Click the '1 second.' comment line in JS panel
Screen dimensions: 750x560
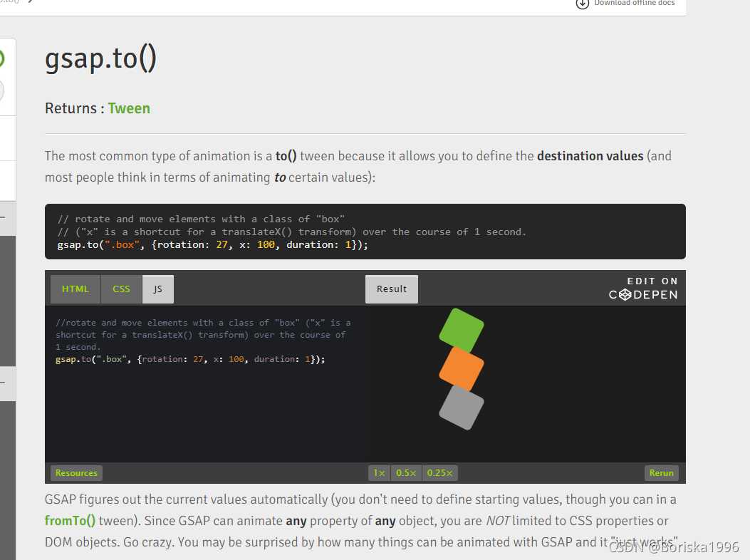point(78,347)
